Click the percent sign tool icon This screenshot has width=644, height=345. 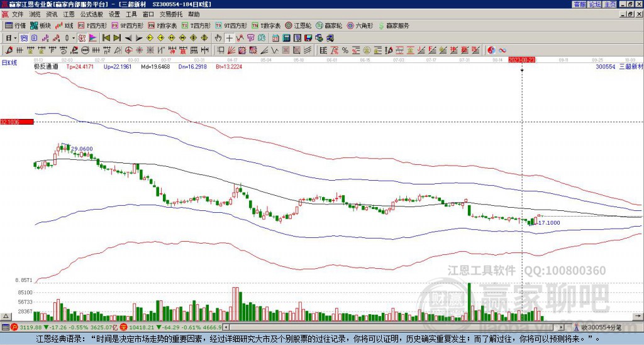point(345,50)
